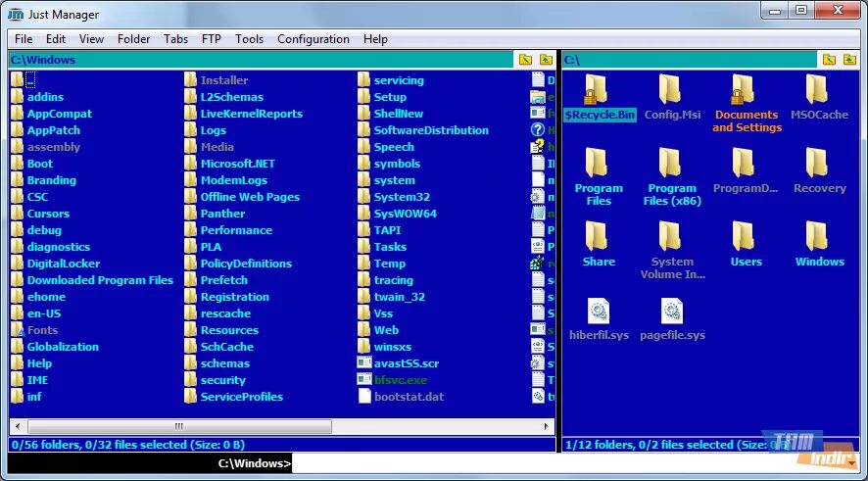The width and height of the screenshot is (868, 481).
Task: Select the MSOCache folder icon
Action: click(x=817, y=89)
